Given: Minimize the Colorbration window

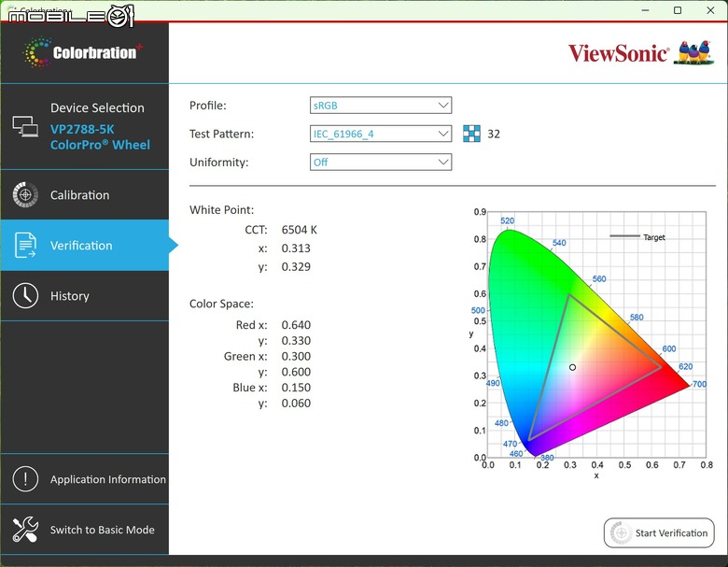Looking at the screenshot, I should pos(645,10).
